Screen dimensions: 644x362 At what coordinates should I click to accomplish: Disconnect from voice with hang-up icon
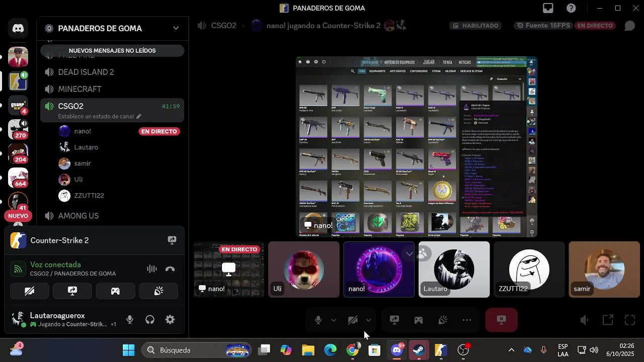tap(170, 269)
